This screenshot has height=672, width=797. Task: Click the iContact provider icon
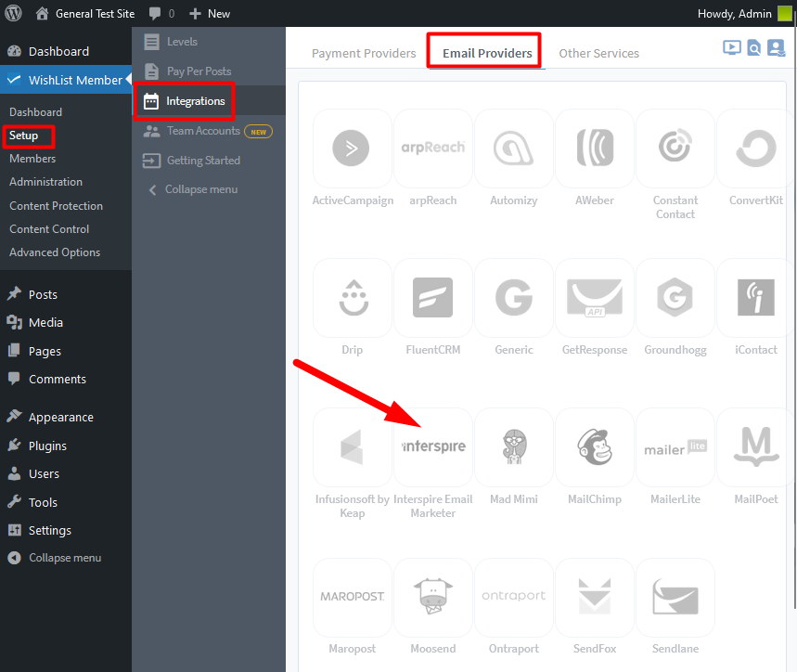coord(756,298)
